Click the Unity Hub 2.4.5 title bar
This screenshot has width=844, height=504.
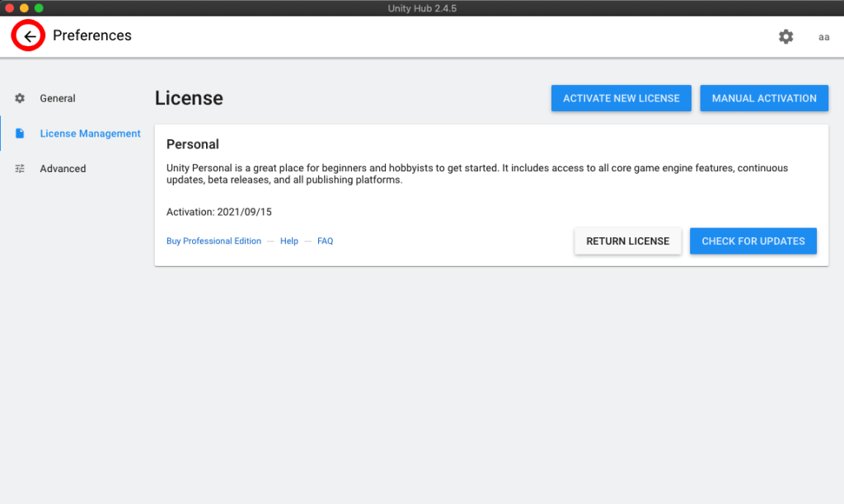[422, 8]
